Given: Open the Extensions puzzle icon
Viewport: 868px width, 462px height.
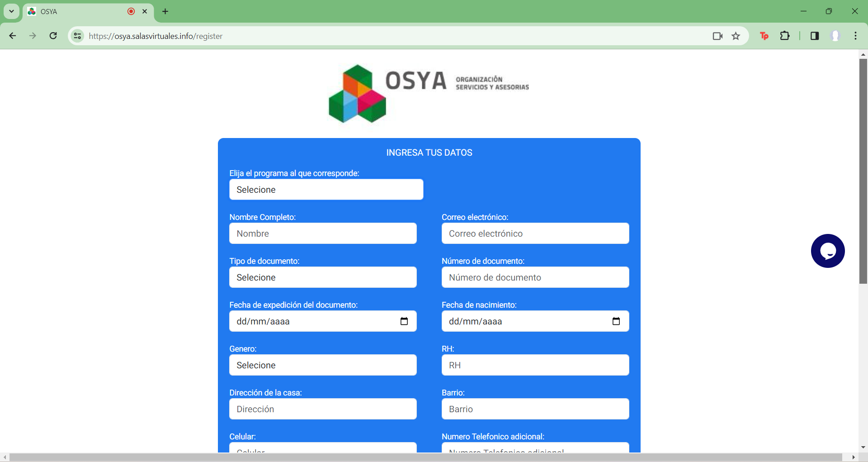Looking at the screenshot, I should pos(785,36).
